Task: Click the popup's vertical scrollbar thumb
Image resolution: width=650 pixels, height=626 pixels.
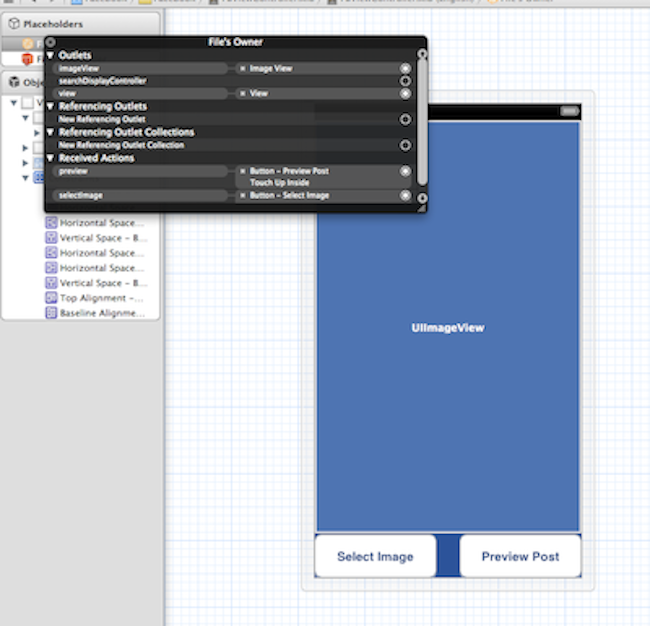Action: [x=422, y=122]
